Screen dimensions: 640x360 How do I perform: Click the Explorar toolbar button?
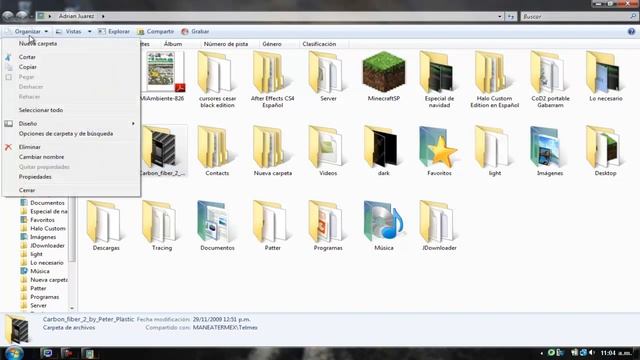tap(114, 31)
